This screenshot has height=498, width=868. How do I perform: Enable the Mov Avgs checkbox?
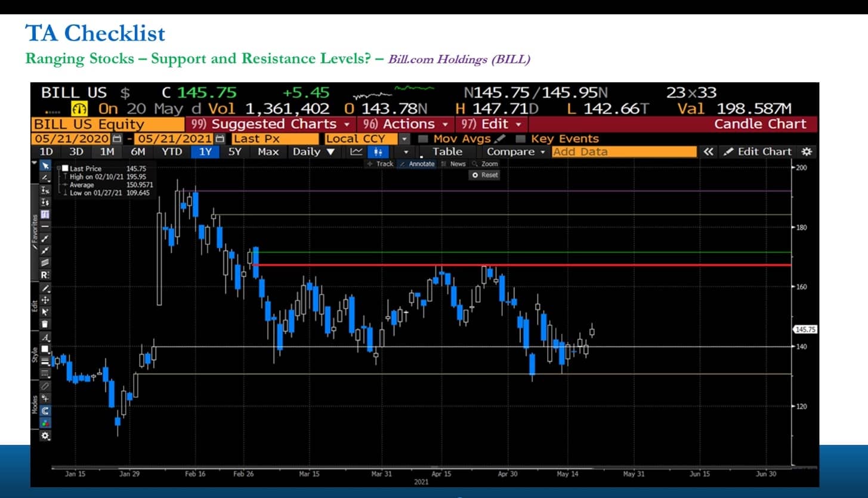(x=423, y=138)
